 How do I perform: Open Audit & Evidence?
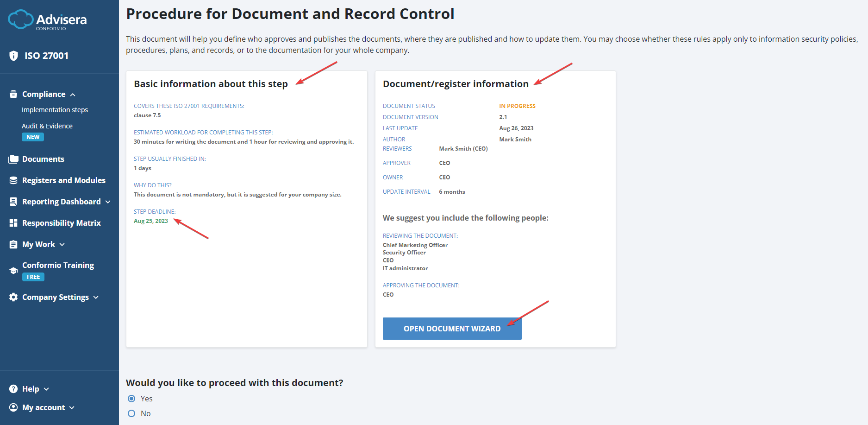click(47, 126)
